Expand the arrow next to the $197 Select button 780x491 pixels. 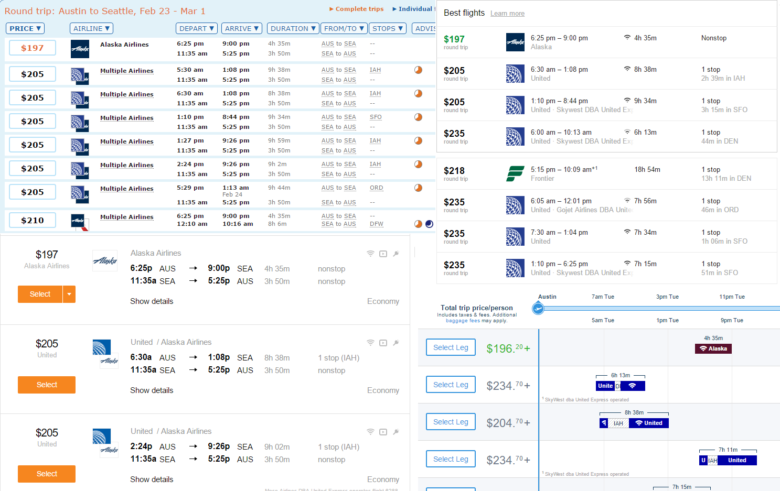click(69, 294)
